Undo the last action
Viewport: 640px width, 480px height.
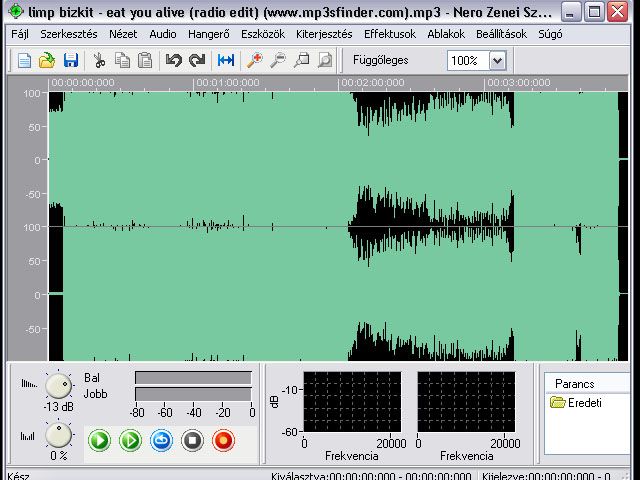tap(173, 60)
